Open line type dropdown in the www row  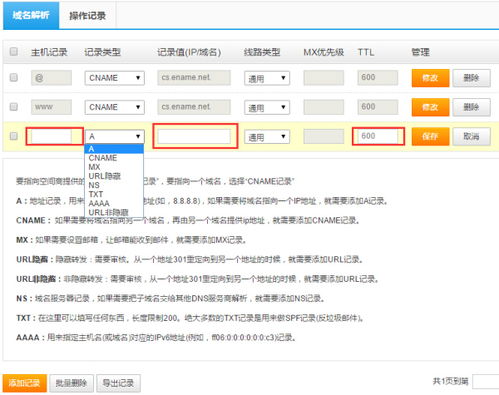[267, 108]
